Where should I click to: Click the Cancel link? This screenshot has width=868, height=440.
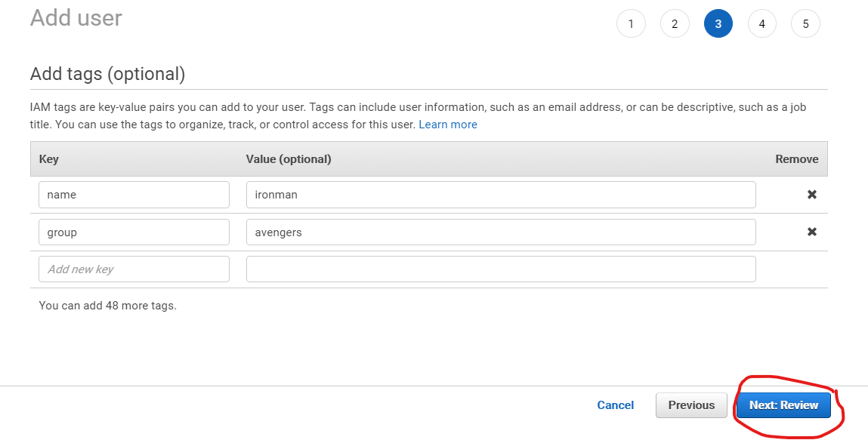coord(615,405)
